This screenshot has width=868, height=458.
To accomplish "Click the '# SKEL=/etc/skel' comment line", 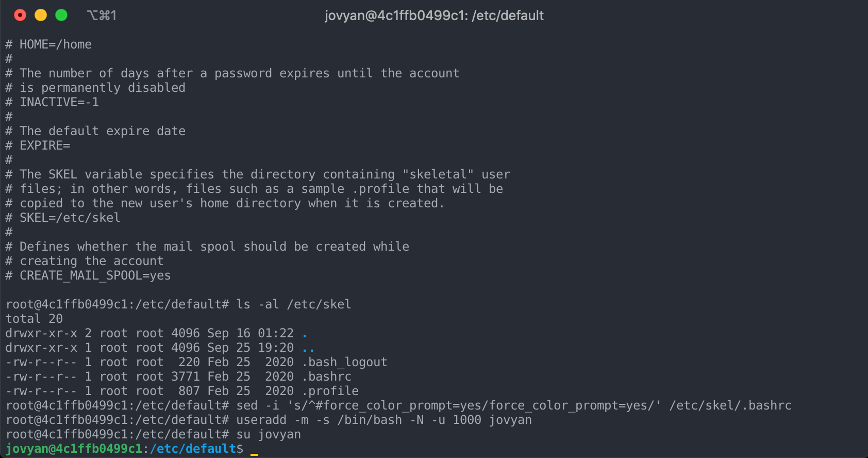I will pyautogui.click(x=63, y=218).
